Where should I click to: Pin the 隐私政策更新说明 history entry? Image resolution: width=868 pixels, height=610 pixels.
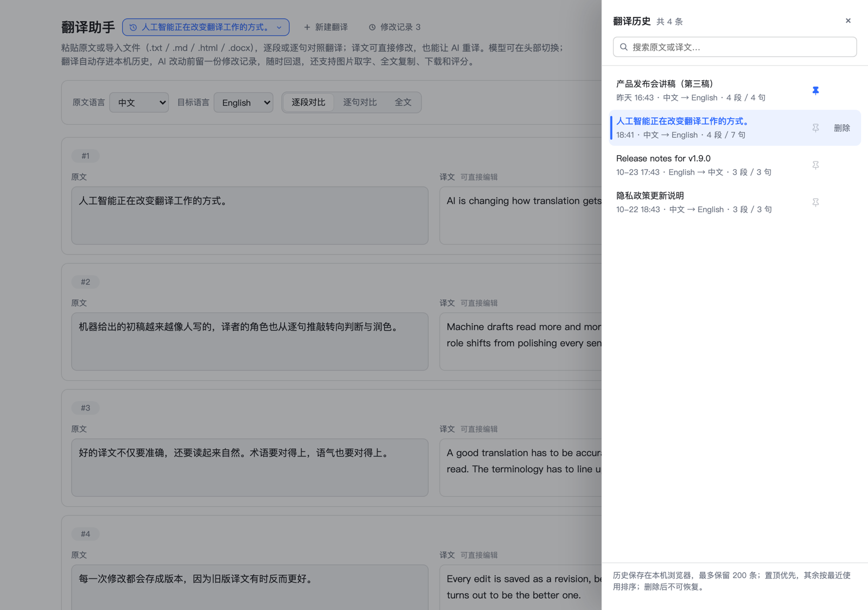815,202
